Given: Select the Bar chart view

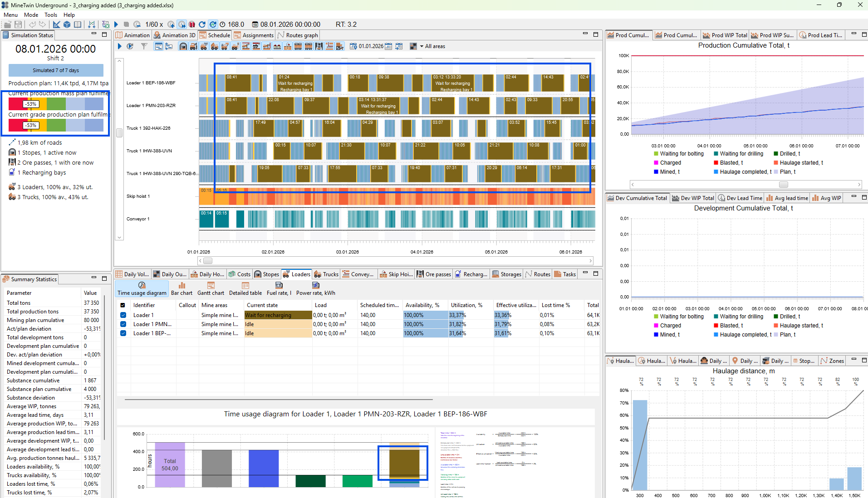Looking at the screenshot, I should 181,289.
